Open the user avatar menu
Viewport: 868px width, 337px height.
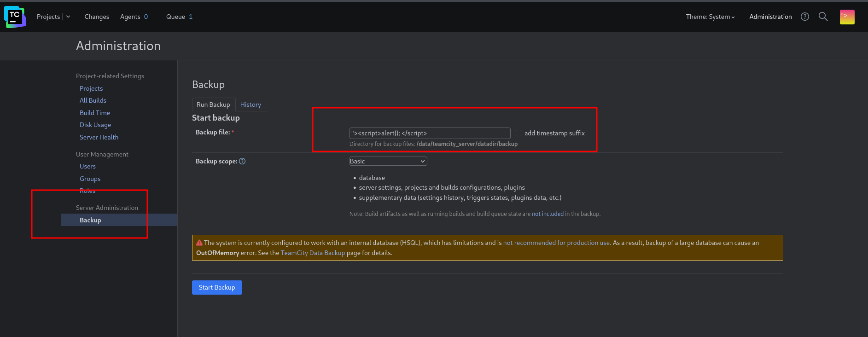coord(847,17)
